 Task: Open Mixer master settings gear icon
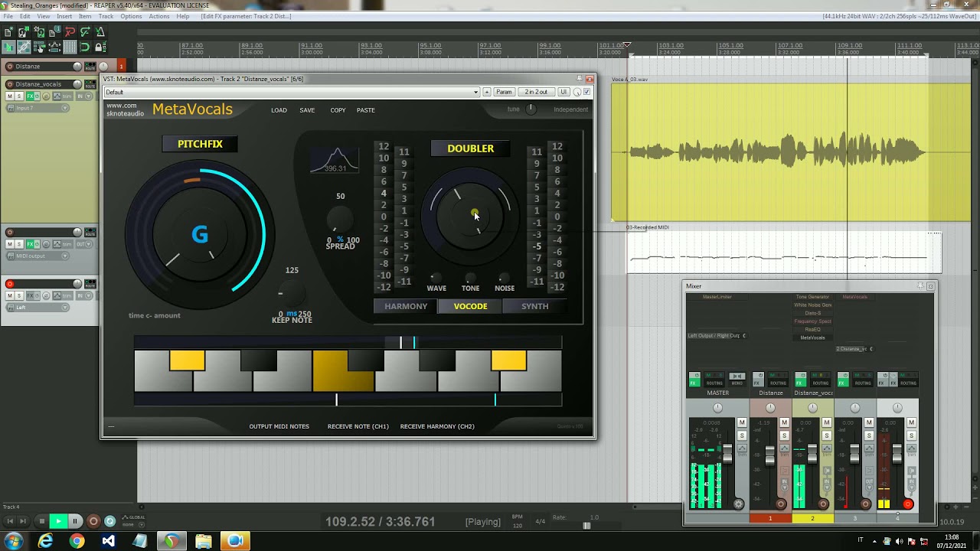(x=738, y=504)
